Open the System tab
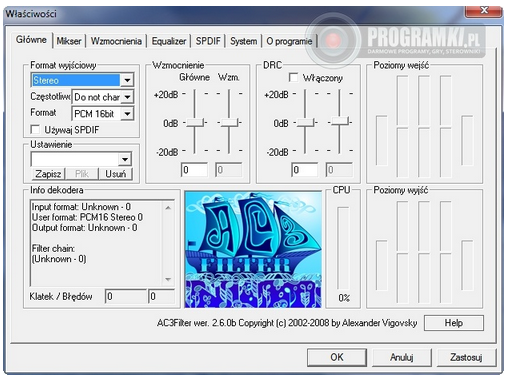The image size is (509, 380). (243, 41)
